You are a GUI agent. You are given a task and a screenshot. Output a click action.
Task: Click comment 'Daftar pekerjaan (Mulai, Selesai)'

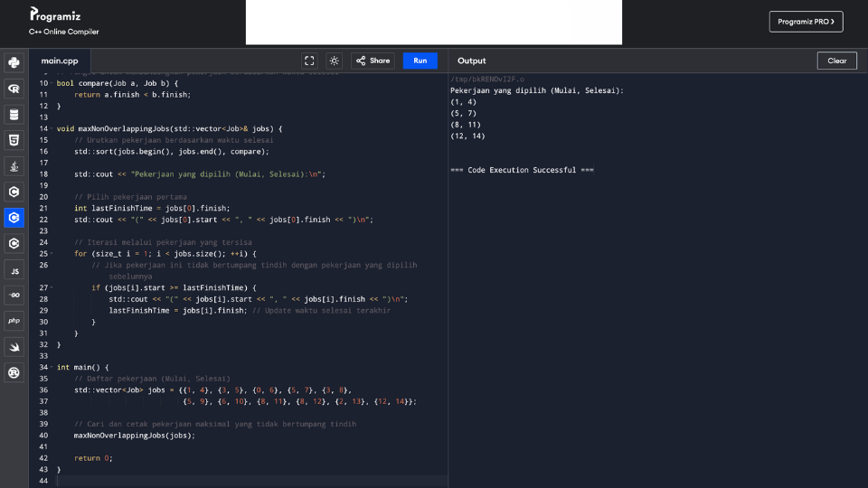[x=152, y=379]
